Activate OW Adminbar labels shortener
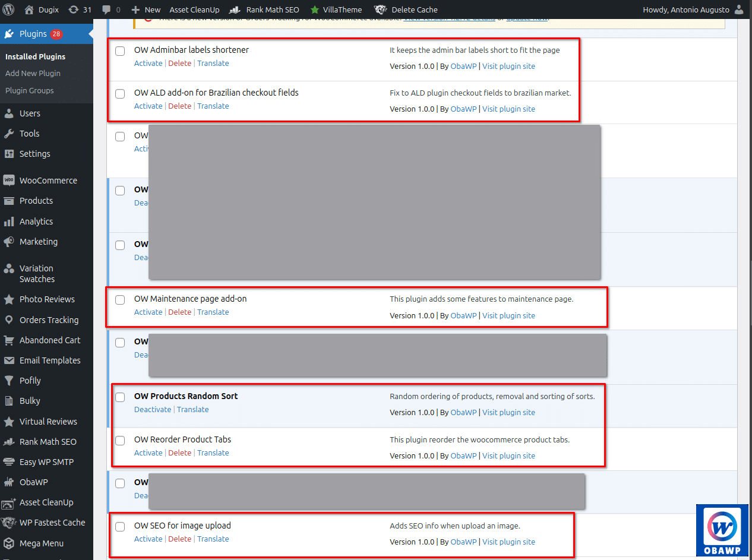This screenshot has height=560, width=752. [x=148, y=64]
